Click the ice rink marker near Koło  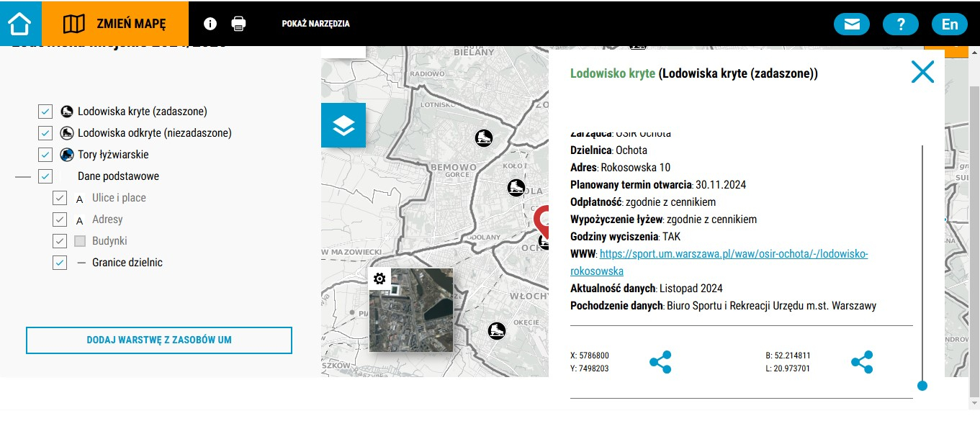(x=516, y=189)
